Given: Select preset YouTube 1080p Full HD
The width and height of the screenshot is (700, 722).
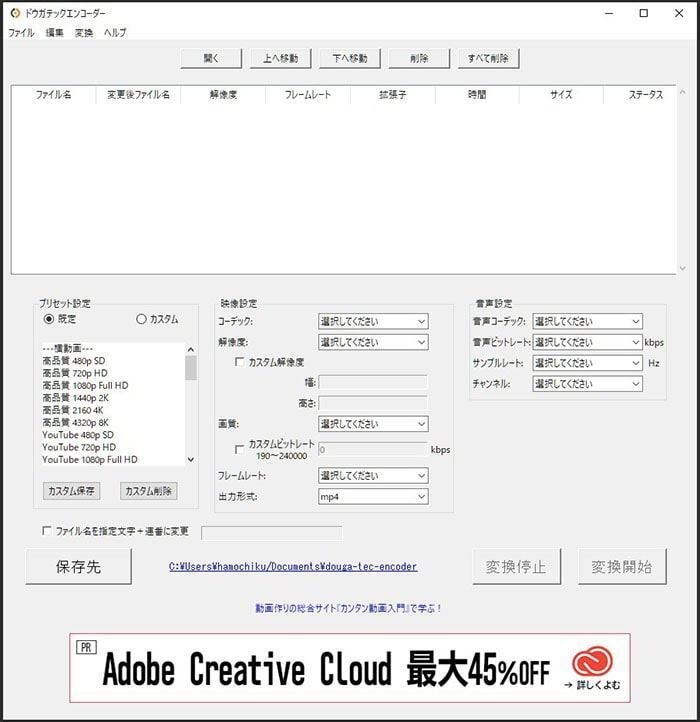Looking at the screenshot, I should (x=90, y=460).
